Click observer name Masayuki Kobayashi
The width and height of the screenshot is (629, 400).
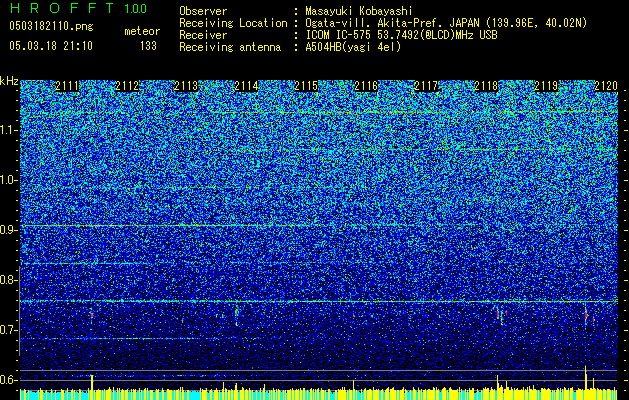[x=359, y=11]
